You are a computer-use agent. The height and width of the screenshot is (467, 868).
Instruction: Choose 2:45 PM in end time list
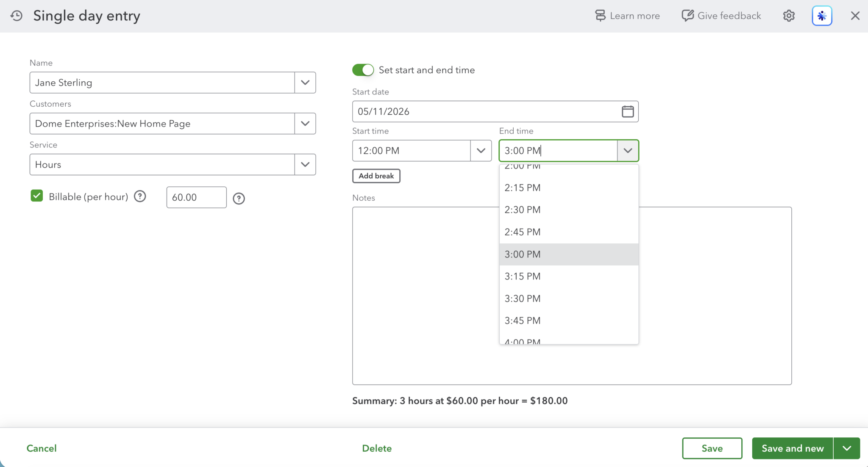click(569, 232)
